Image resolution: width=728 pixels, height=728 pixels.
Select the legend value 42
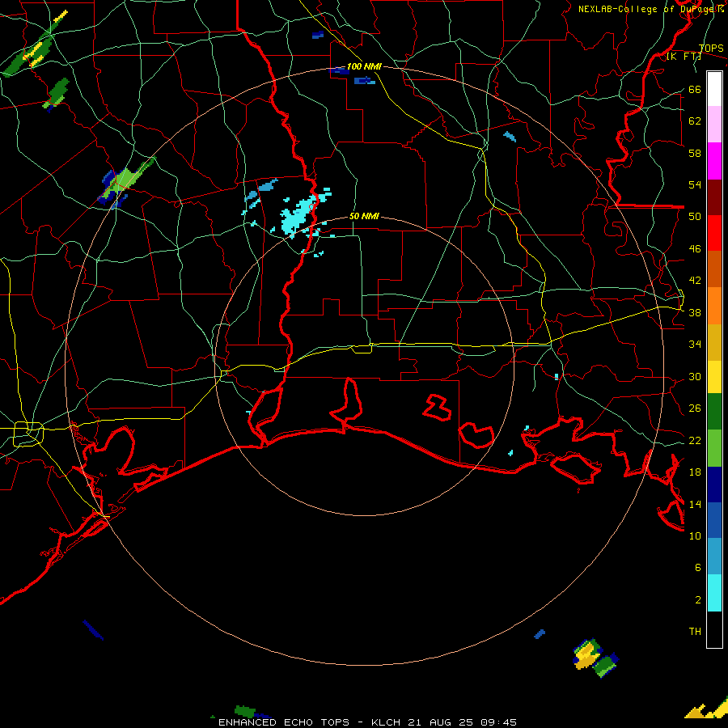click(x=695, y=281)
